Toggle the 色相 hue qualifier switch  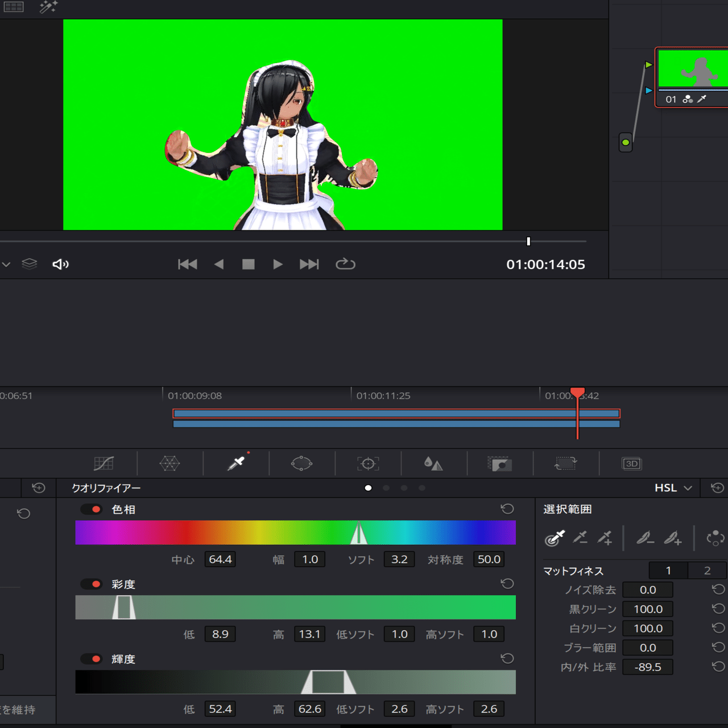pyautogui.click(x=92, y=509)
